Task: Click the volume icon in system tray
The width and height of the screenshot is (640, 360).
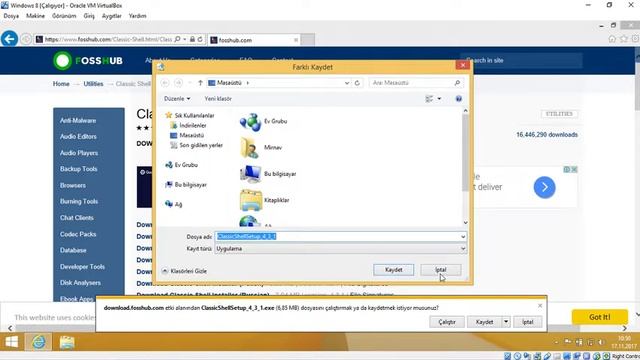Action: click(601, 342)
